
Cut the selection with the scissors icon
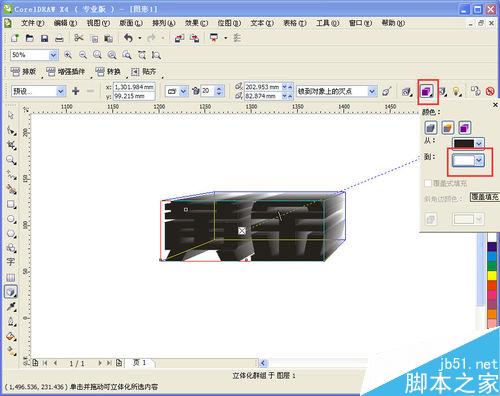point(79,38)
